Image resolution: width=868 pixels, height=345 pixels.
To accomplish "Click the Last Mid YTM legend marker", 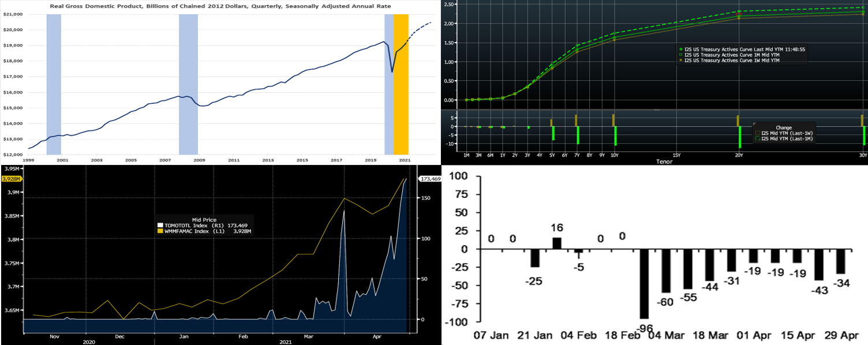I will 681,49.
